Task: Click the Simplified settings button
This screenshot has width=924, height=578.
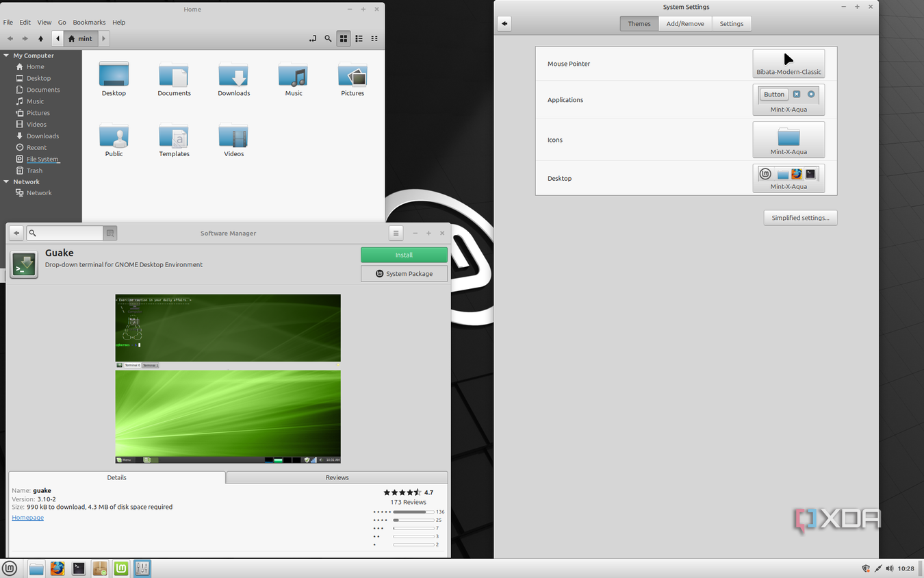Action: (x=800, y=218)
